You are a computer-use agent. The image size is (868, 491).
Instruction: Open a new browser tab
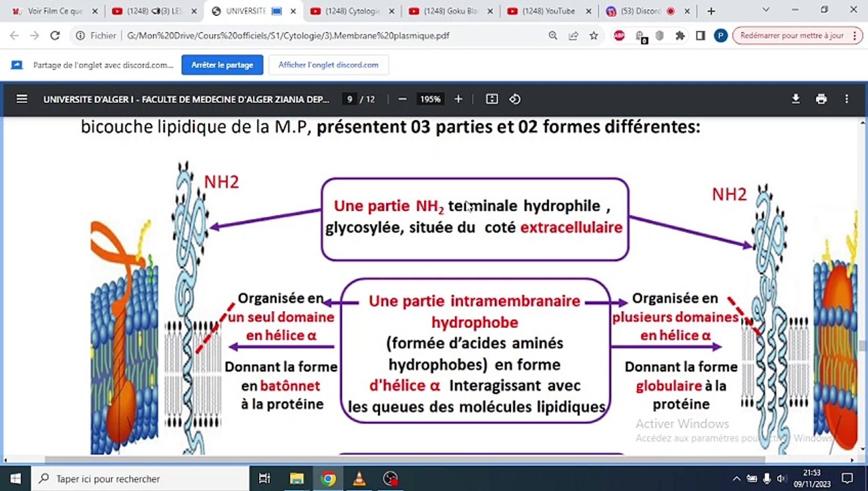pyautogui.click(x=711, y=11)
